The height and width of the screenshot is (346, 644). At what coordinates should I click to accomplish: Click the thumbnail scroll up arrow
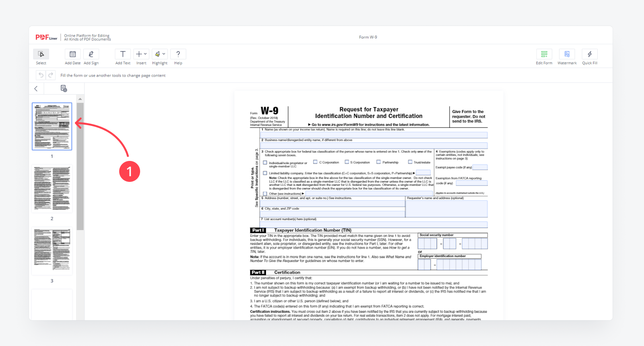pyautogui.click(x=80, y=99)
